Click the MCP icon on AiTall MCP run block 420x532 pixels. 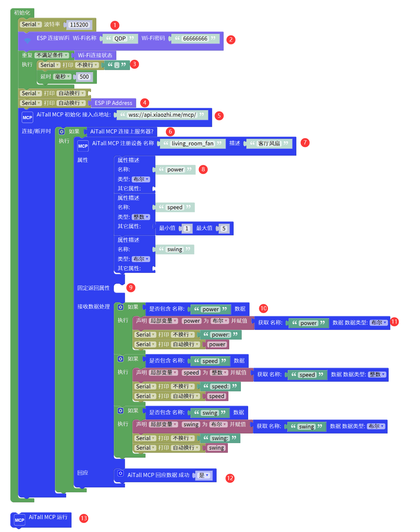pos(20,520)
